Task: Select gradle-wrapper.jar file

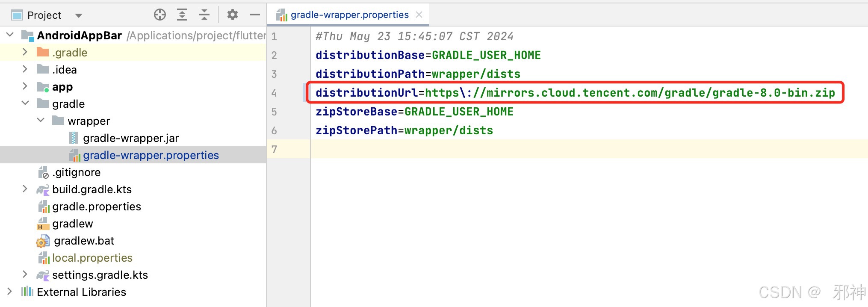Action: (131, 138)
